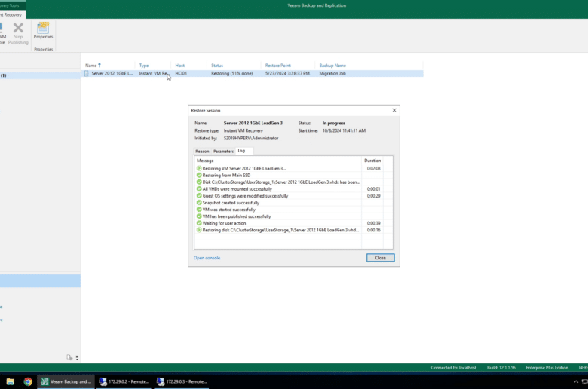
Task: Select 'Guest OS settings were modified successfully' entry
Action: click(x=294, y=196)
